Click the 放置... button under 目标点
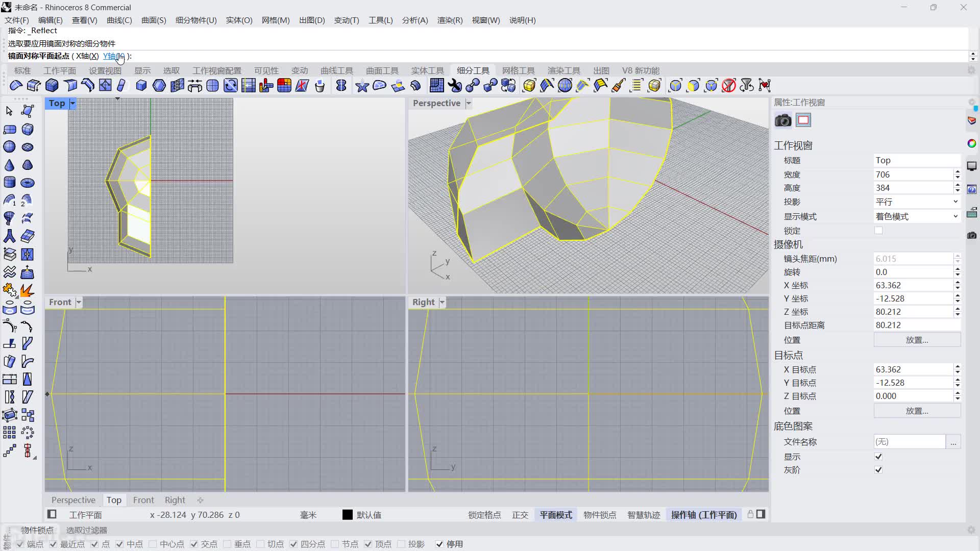This screenshot has width=980, height=551. (x=917, y=411)
